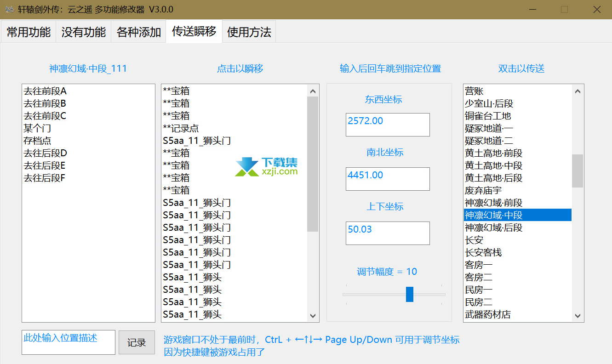This screenshot has height=364, width=612.
Task: Click the 上下坐标 field showing 50.03
Action: click(x=388, y=233)
